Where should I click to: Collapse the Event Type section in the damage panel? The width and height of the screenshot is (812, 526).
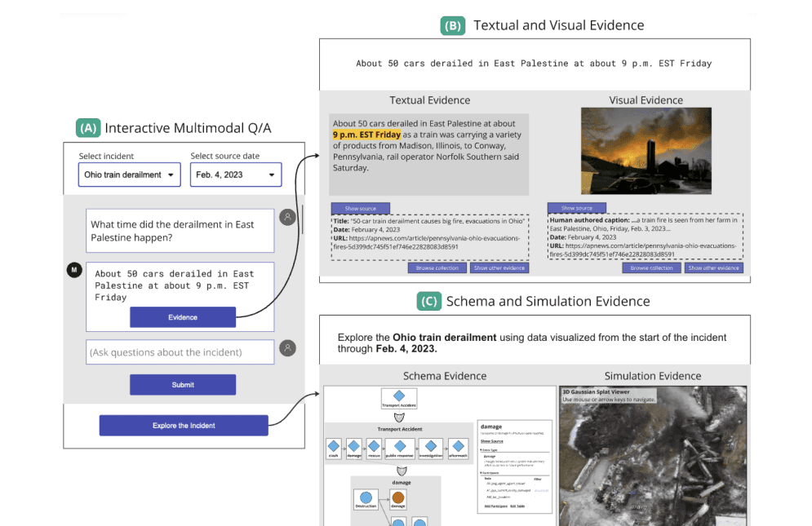(481, 449)
